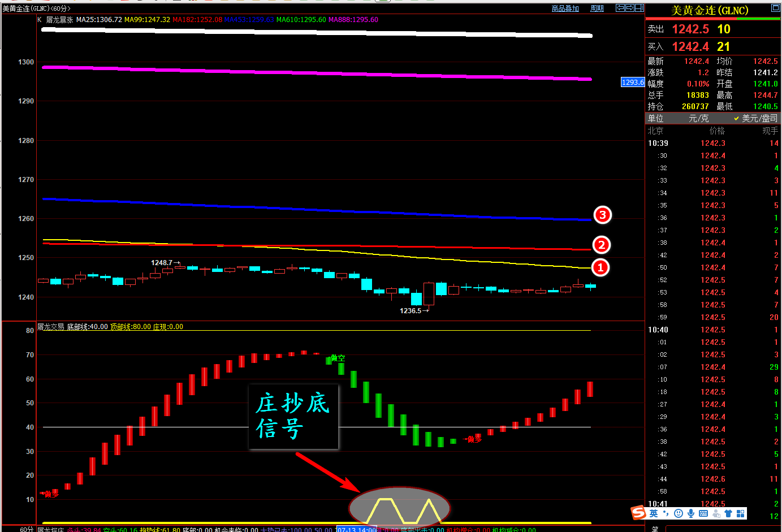
Task: Switch the 英 input language mode
Action: tap(654, 513)
